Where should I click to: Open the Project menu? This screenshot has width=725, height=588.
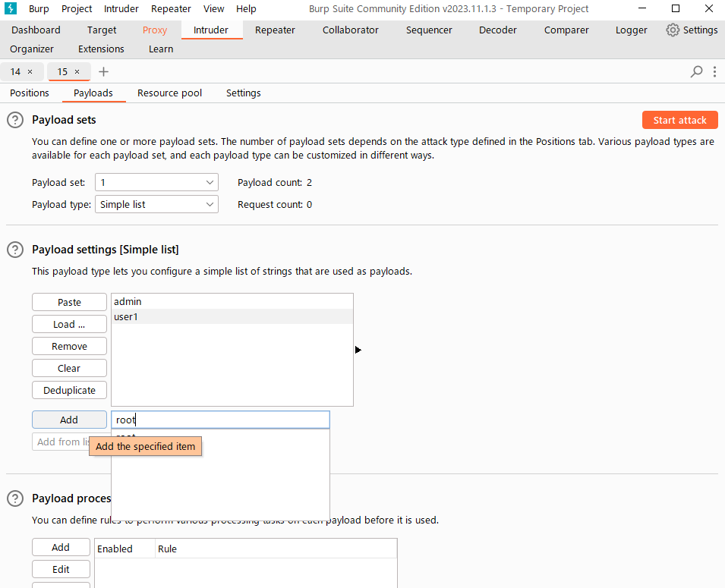pyautogui.click(x=77, y=9)
